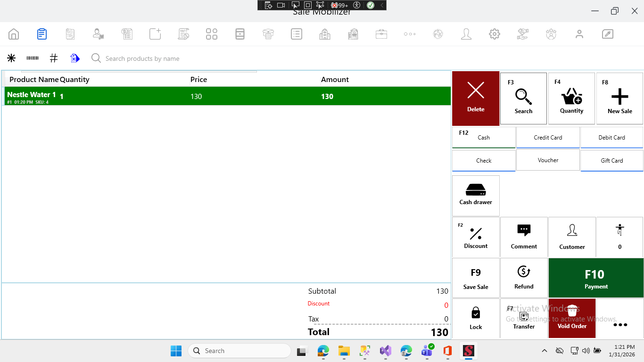Open the four-squares grid icon
The height and width of the screenshot is (362, 644).
pyautogui.click(x=212, y=34)
